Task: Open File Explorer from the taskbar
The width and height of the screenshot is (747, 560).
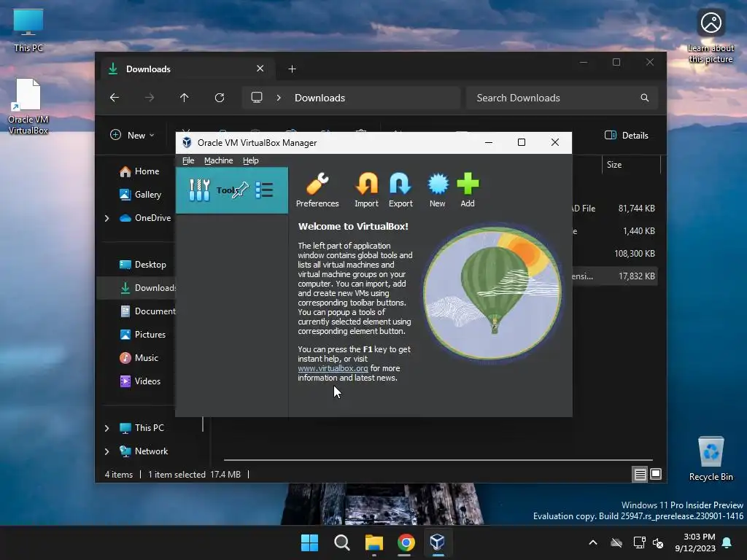Action: tap(374, 542)
